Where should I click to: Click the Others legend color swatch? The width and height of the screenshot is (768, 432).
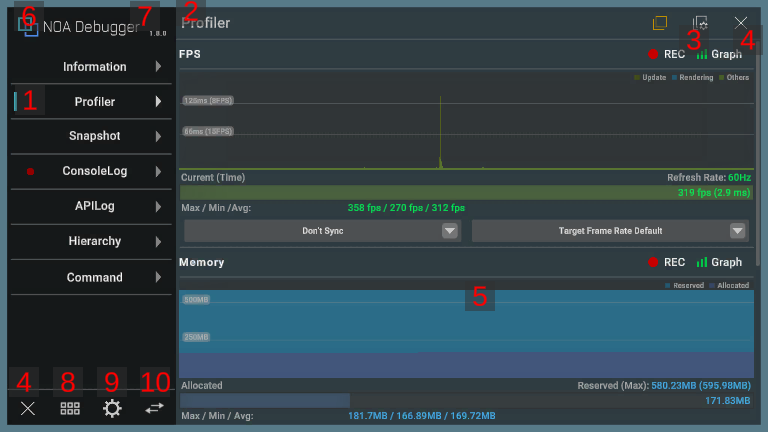[721, 77]
